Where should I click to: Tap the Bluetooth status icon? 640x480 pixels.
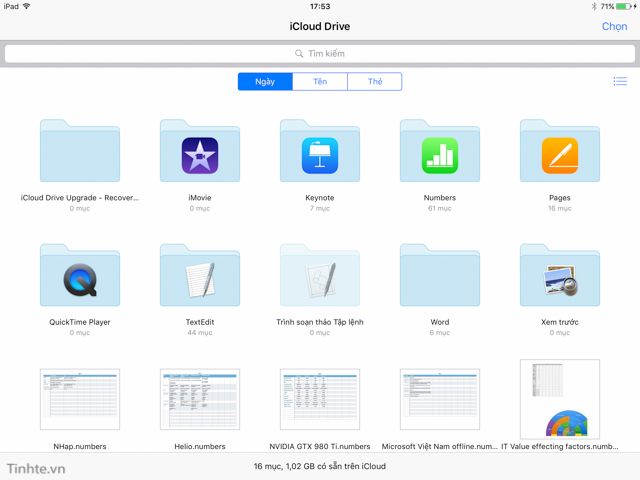[594, 6]
